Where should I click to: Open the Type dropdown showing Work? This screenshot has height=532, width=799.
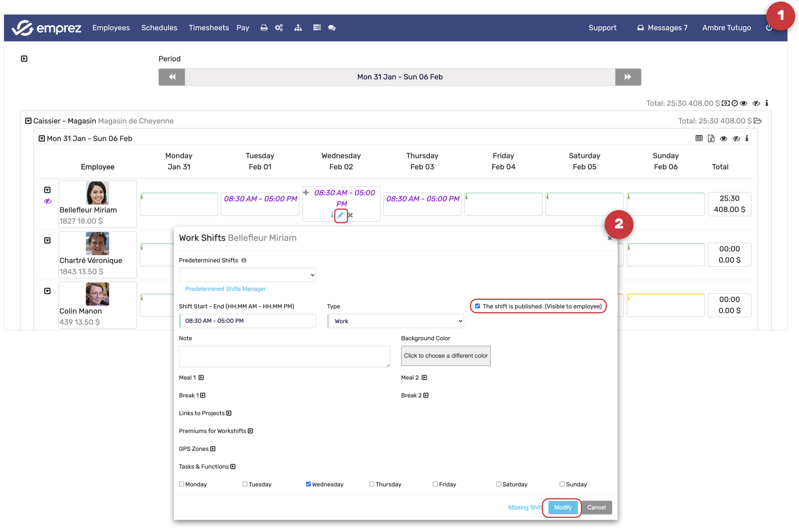(395, 321)
